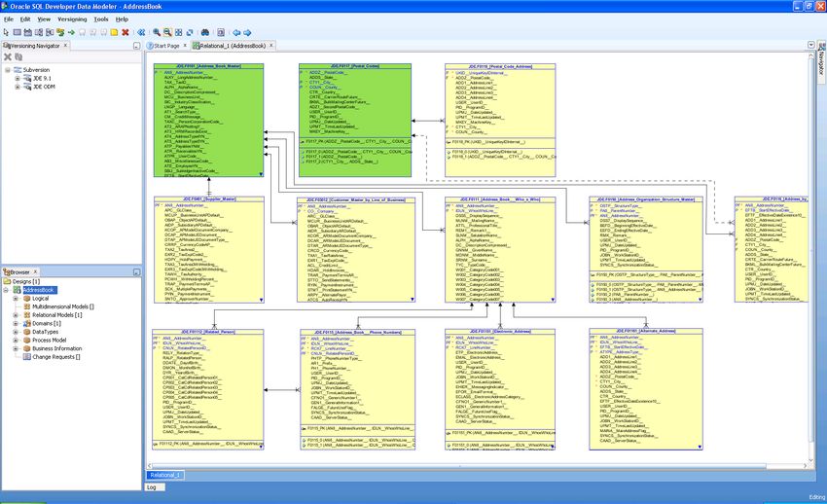Select the Supplier_Master table header
The width and height of the screenshot is (827, 504).
pos(209,199)
